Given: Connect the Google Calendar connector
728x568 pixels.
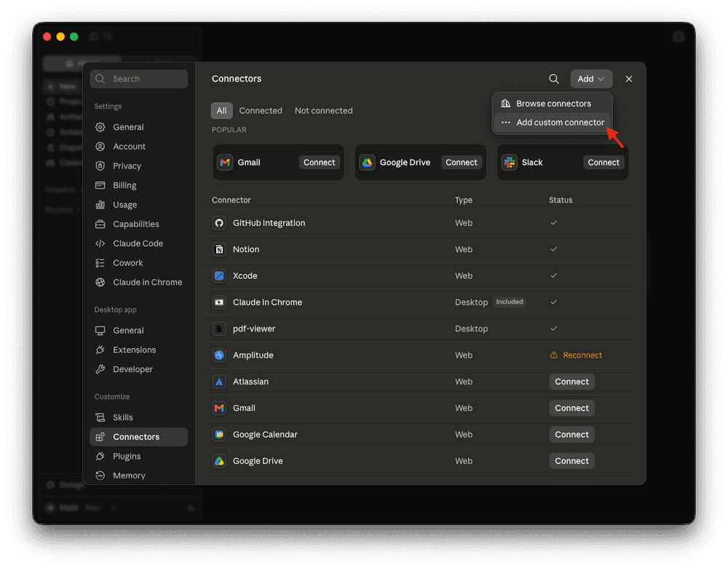Looking at the screenshot, I should [571, 435].
